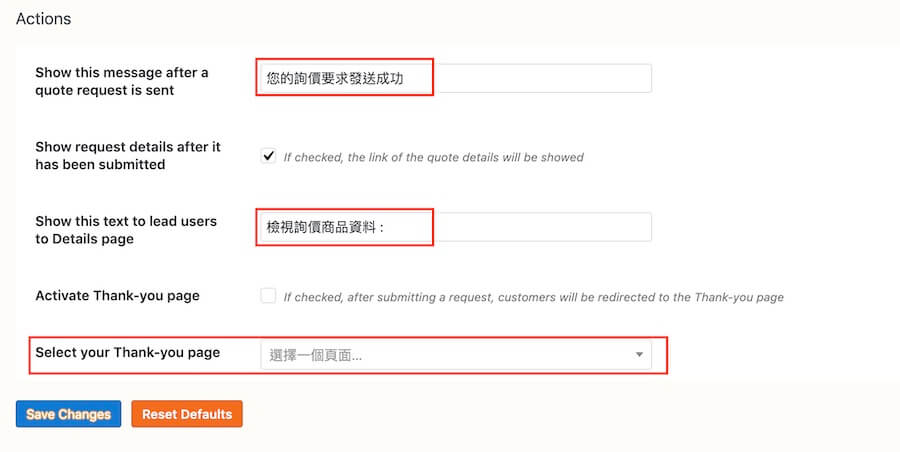
Task: Click the Thank-you page dropdown arrow
Action: click(639, 355)
